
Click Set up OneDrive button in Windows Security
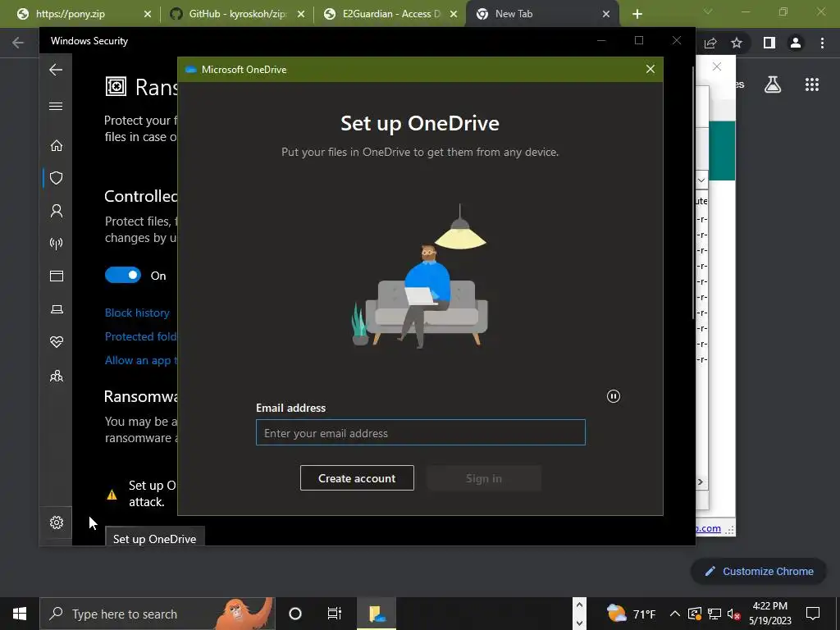[x=155, y=536]
